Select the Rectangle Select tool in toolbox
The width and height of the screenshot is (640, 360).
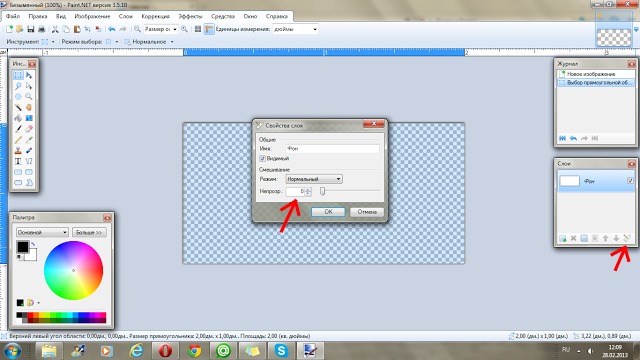tap(18, 75)
